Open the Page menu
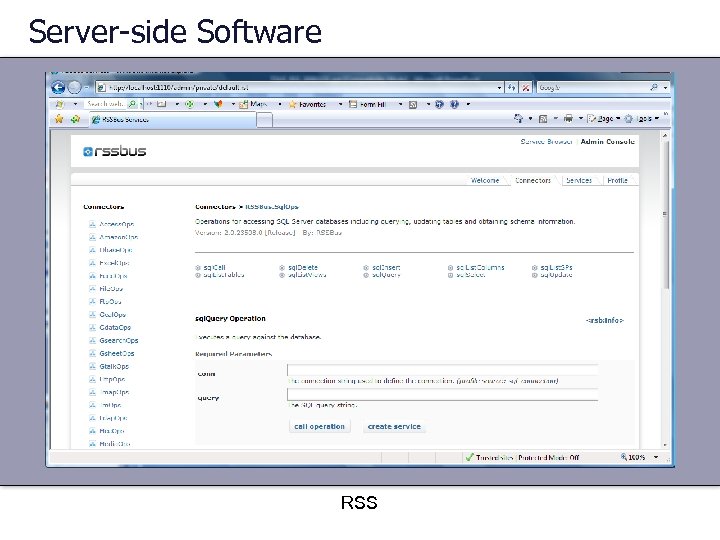The image size is (720, 540). [x=603, y=118]
